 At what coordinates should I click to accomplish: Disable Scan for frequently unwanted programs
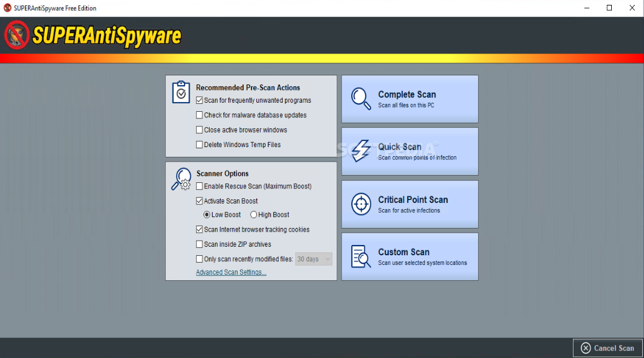click(x=200, y=100)
